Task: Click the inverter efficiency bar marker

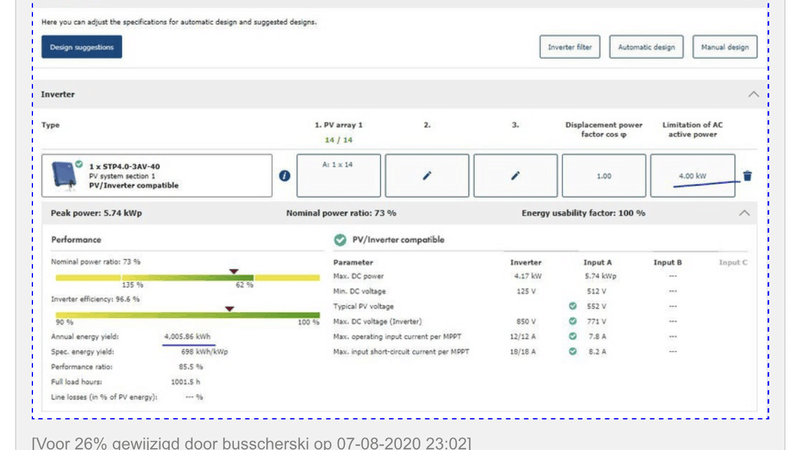Action: (229, 309)
